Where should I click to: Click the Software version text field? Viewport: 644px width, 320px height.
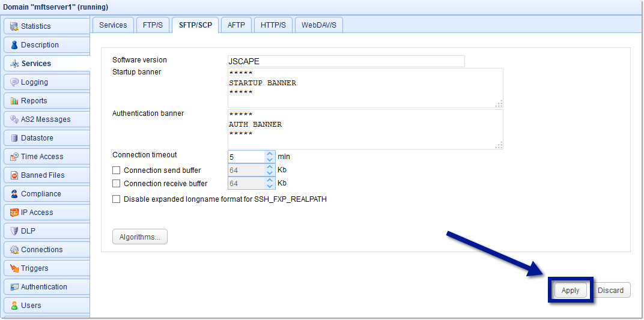coord(346,61)
